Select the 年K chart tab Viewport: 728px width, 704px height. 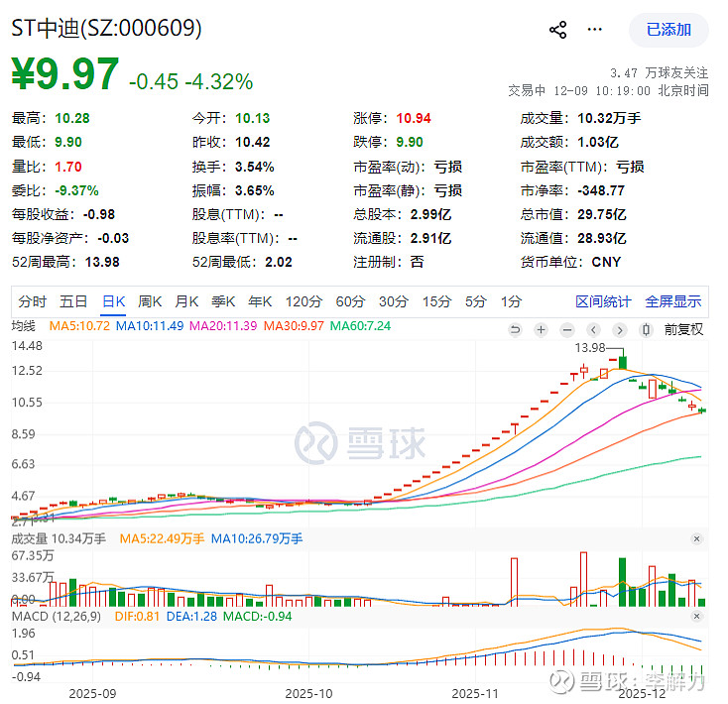click(x=260, y=301)
